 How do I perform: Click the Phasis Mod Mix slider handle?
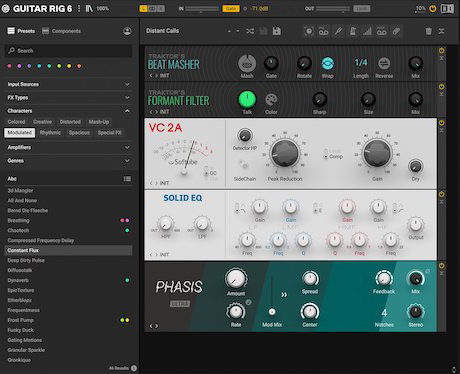pos(272,312)
